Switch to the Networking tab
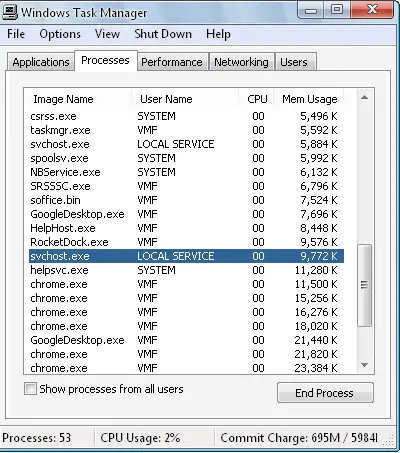400x453 pixels. [x=241, y=62]
